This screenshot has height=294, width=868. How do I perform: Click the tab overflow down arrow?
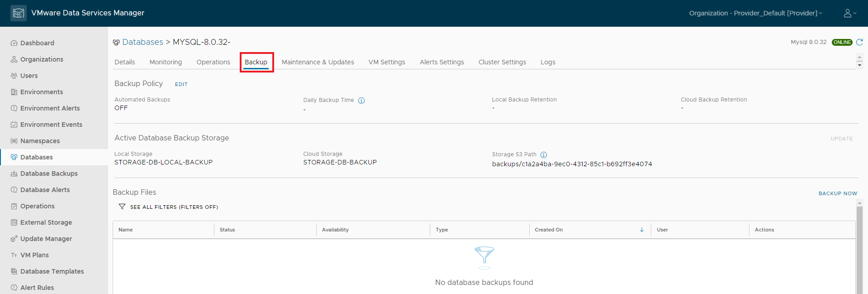click(860, 65)
